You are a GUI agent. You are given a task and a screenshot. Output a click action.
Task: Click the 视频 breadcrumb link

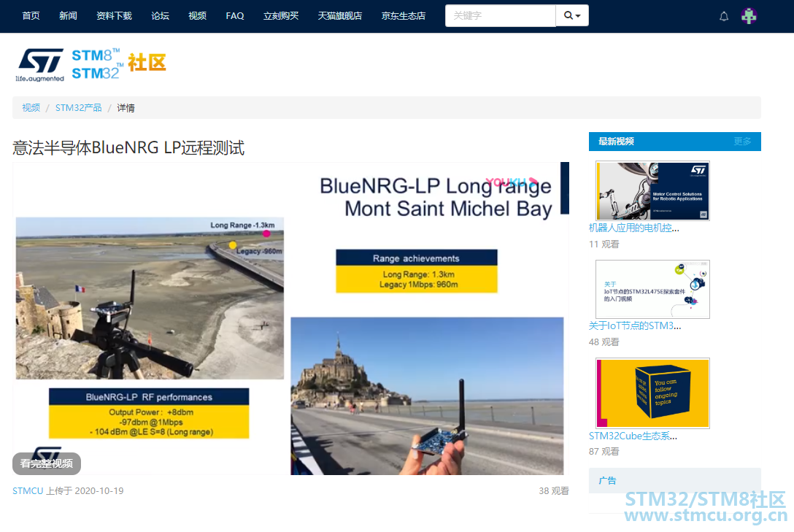click(x=31, y=108)
